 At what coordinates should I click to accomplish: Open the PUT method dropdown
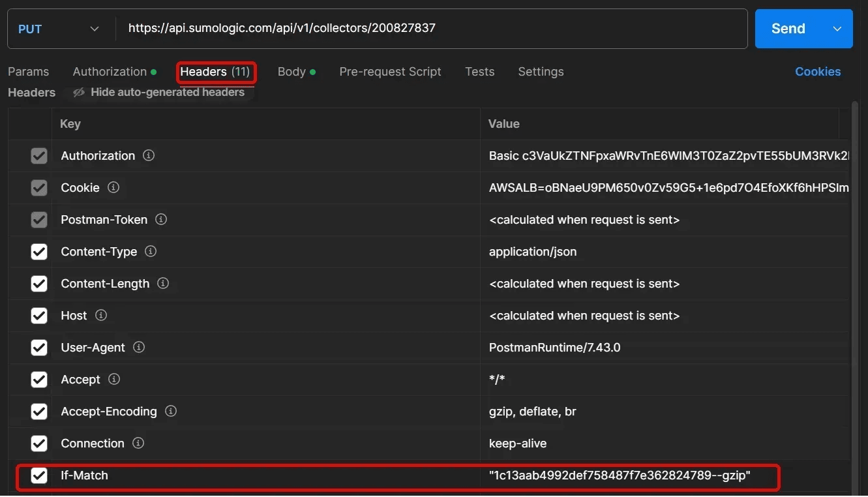(59, 29)
